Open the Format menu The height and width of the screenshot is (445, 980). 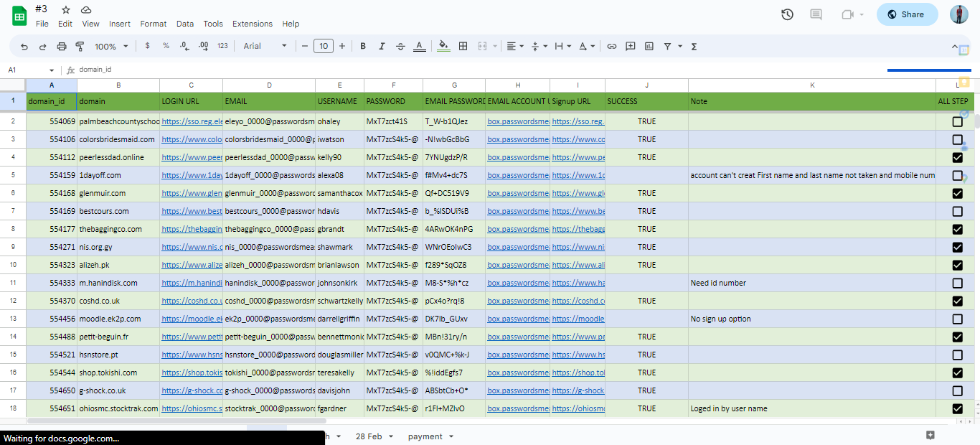pos(153,24)
